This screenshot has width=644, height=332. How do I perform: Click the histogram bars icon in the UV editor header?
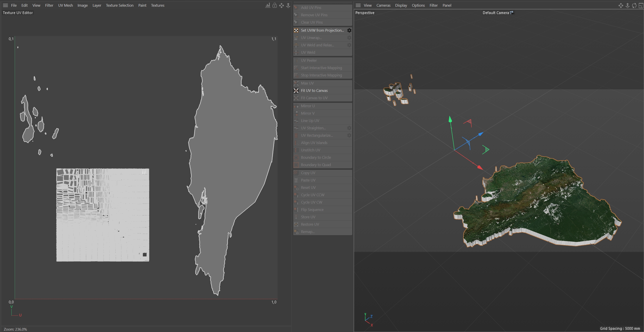click(268, 5)
